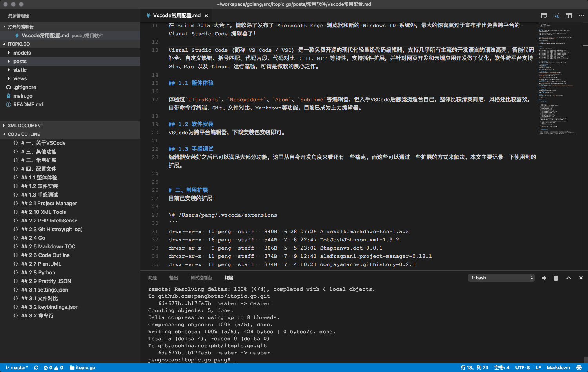Image resolution: width=588 pixels, height=372 pixels.
Task: Click the terminal scrollbar thumb
Action: pyautogui.click(x=586, y=359)
